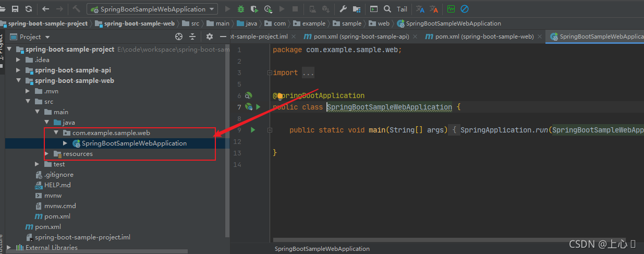644x254 pixels.
Task: Click the Stop square icon
Action: [295, 9]
